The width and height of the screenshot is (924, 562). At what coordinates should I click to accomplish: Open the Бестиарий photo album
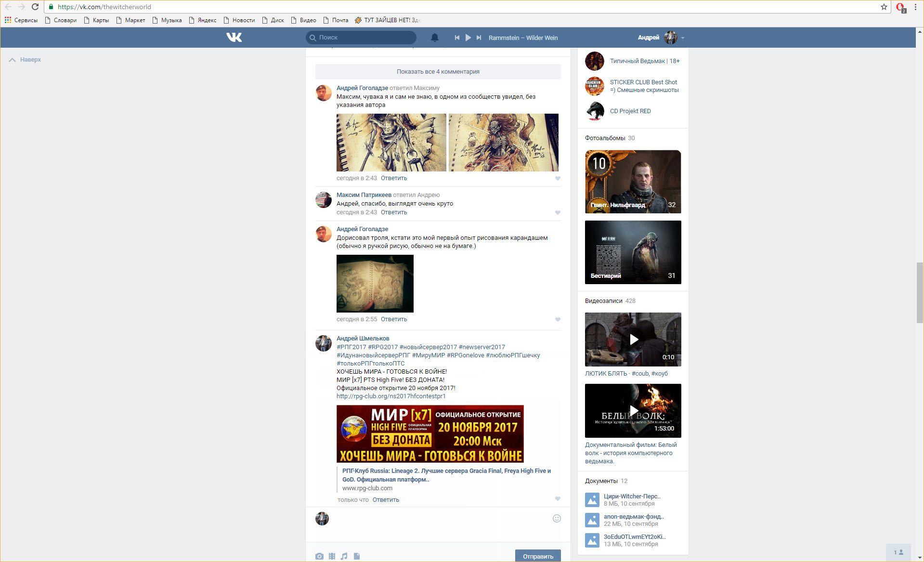tap(633, 252)
